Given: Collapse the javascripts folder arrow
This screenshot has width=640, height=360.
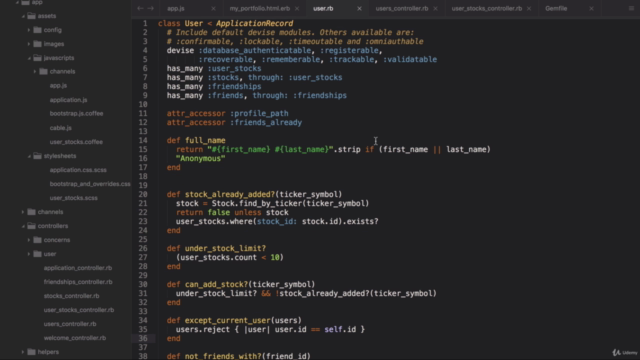Looking at the screenshot, I should point(29,58).
